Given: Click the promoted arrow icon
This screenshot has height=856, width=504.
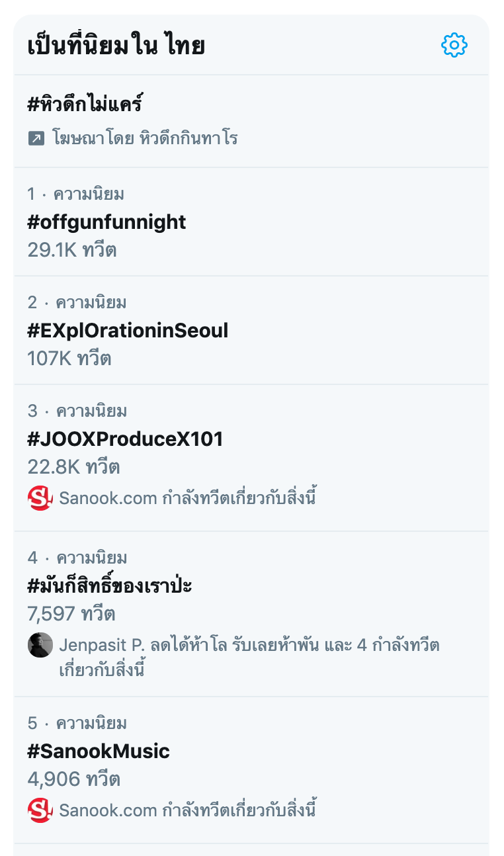Looking at the screenshot, I should pos(36,138).
